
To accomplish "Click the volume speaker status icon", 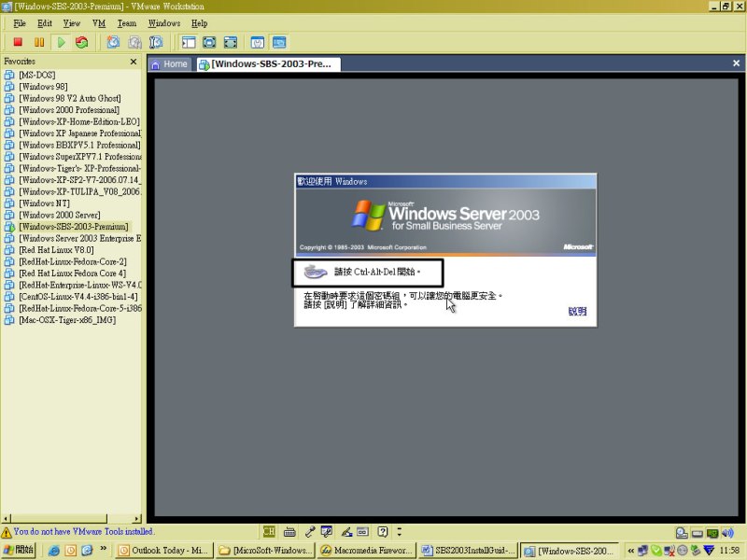I will point(727,533).
